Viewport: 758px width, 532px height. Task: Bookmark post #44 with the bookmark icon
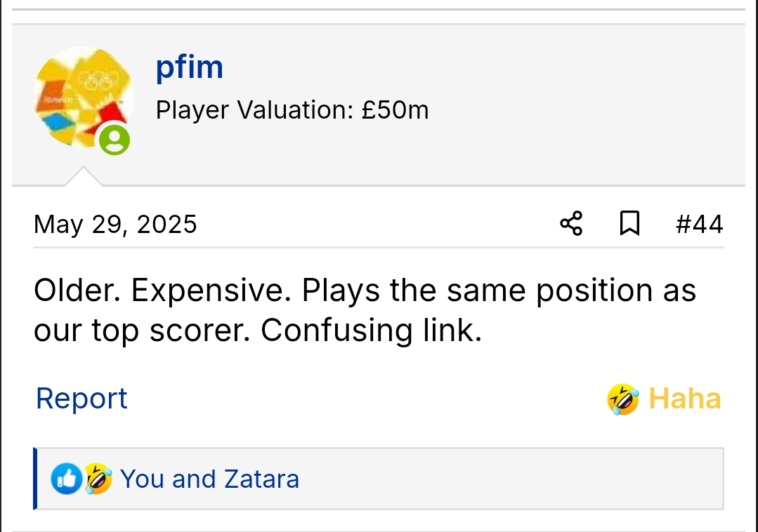click(x=629, y=224)
